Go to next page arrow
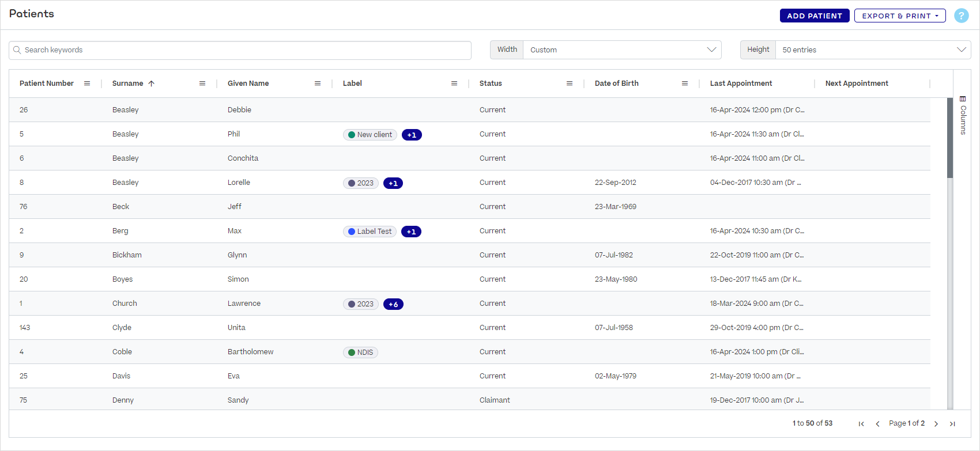980x451 pixels. 936,424
